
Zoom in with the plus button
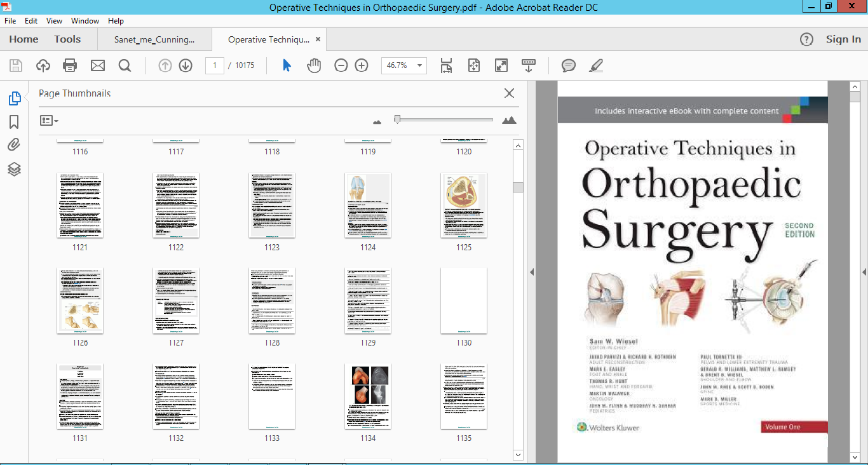tap(362, 65)
